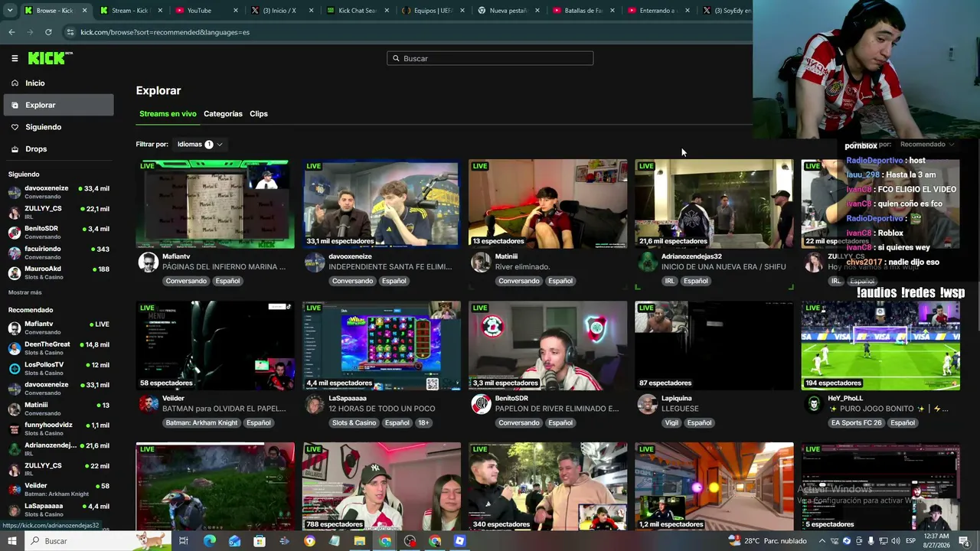Viewport: 980px width, 551px height.
Task: Switch to the YouTube browser tab
Action: (205, 11)
